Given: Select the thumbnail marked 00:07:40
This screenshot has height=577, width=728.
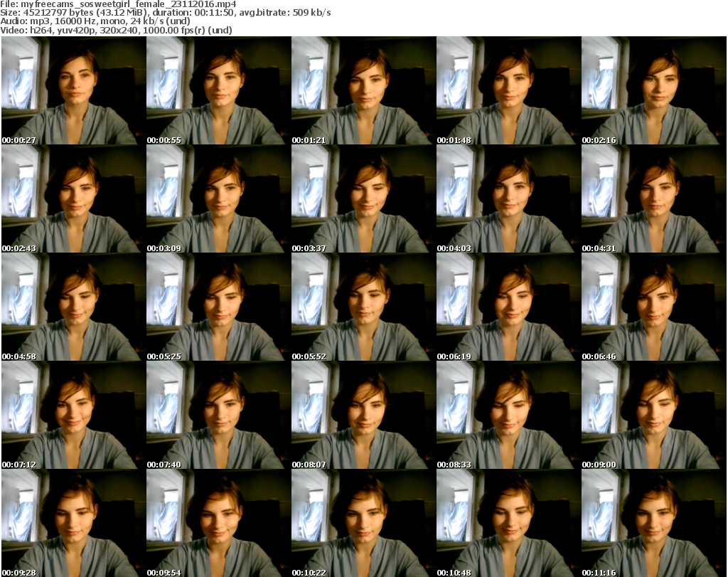Looking at the screenshot, I should (x=219, y=415).
